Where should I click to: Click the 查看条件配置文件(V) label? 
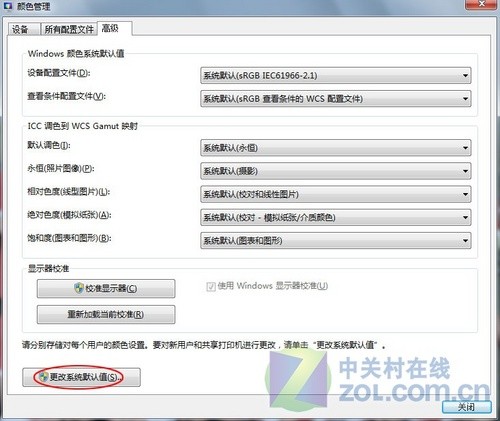pos(66,96)
